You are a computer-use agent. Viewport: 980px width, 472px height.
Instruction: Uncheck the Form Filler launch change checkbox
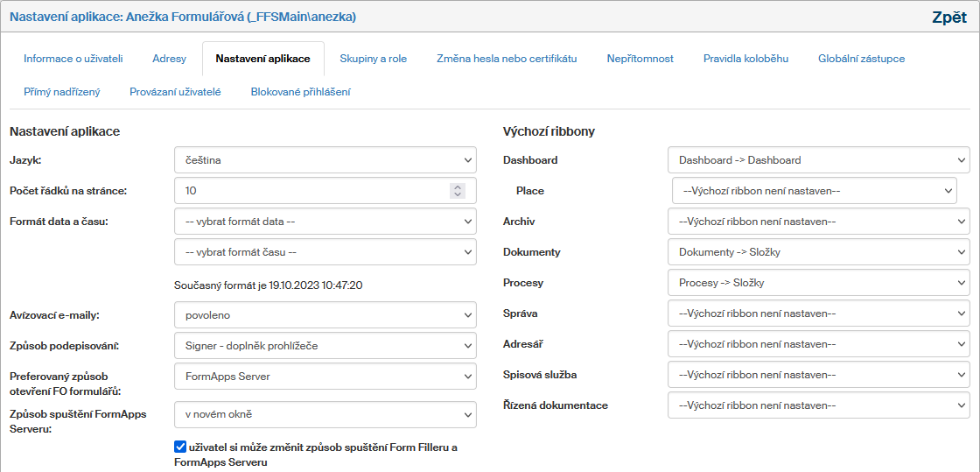point(180,447)
